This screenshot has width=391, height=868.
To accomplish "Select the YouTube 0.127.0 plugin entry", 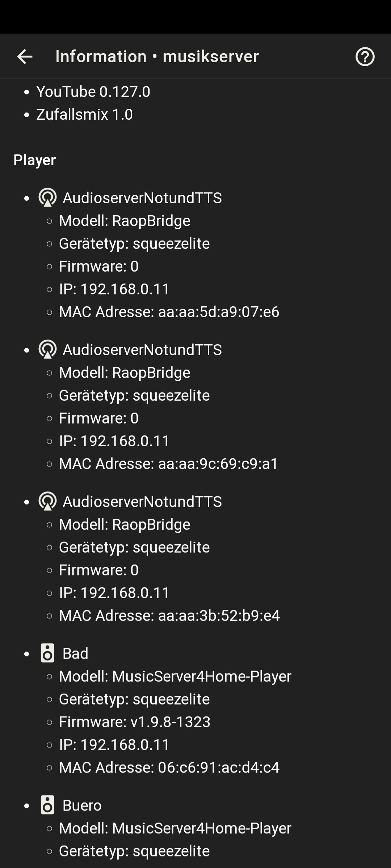I will click(93, 92).
